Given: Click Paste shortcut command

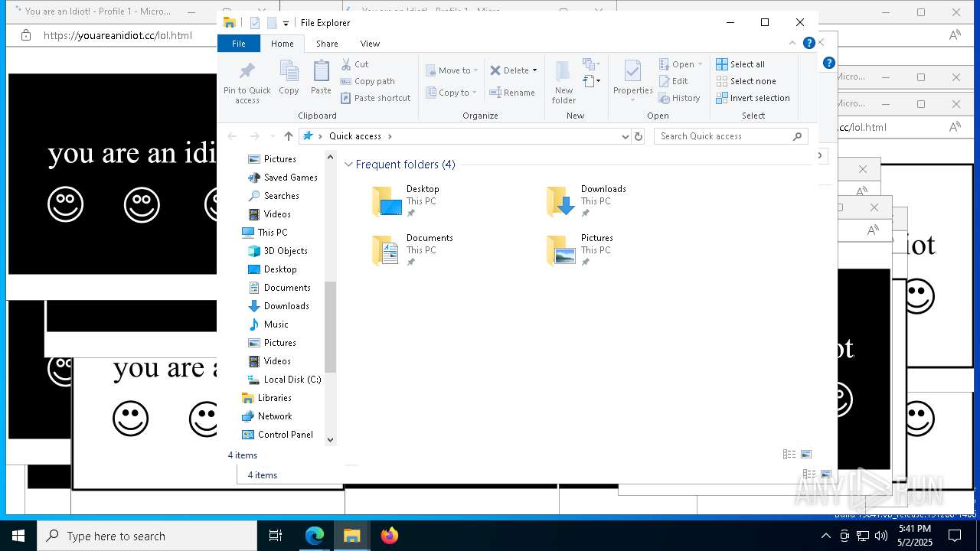Looking at the screenshot, I should point(375,98).
